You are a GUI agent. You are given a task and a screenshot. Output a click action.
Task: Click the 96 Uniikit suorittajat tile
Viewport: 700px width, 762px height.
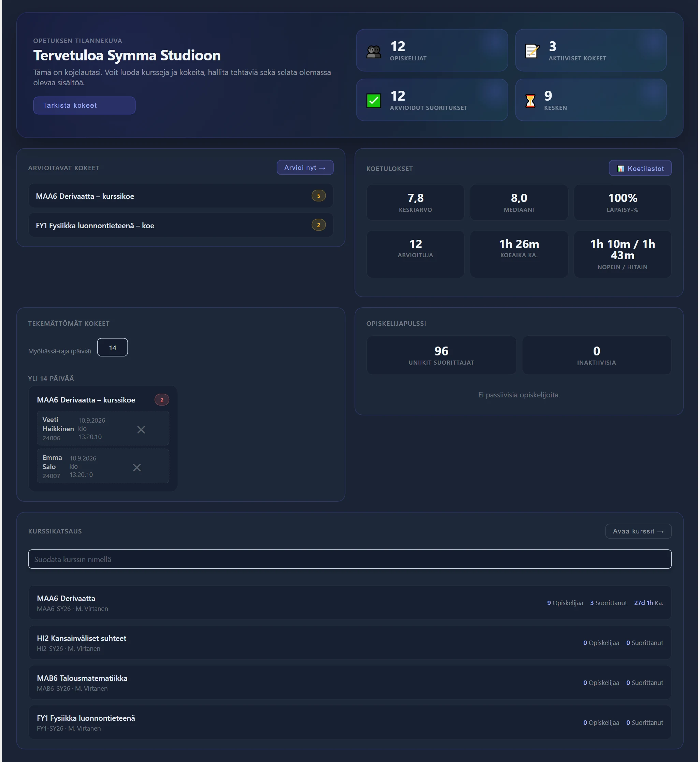click(441, 355)
